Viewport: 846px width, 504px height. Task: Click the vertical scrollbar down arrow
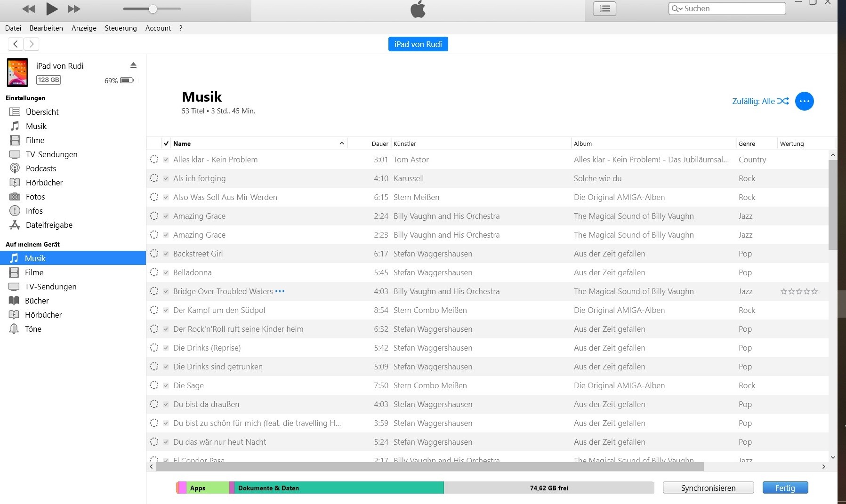point(833,457)
